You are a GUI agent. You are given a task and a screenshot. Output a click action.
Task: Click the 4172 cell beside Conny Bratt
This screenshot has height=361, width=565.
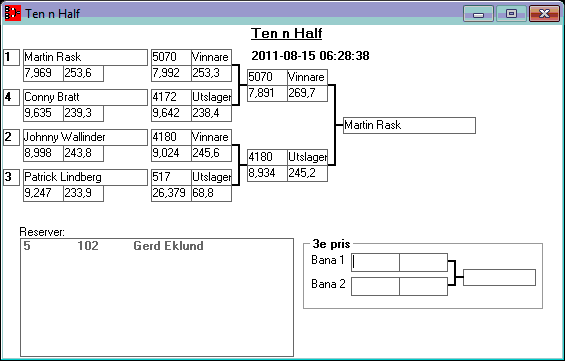pyautogui.click(x=171, y=97)
